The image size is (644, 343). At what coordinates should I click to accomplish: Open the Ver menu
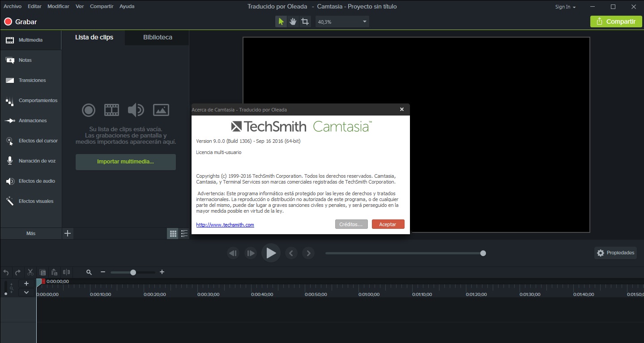(80, 6)
